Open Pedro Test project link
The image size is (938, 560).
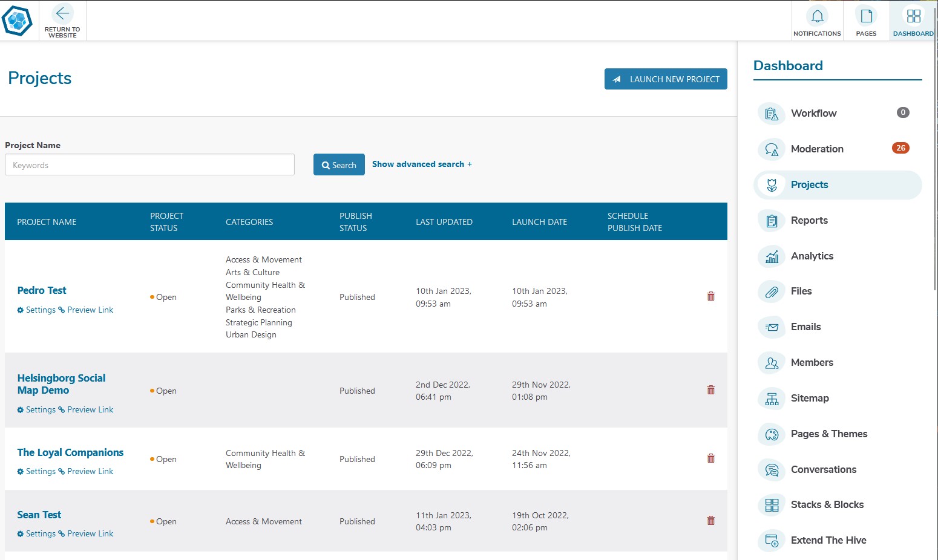(x=42, y=290)
